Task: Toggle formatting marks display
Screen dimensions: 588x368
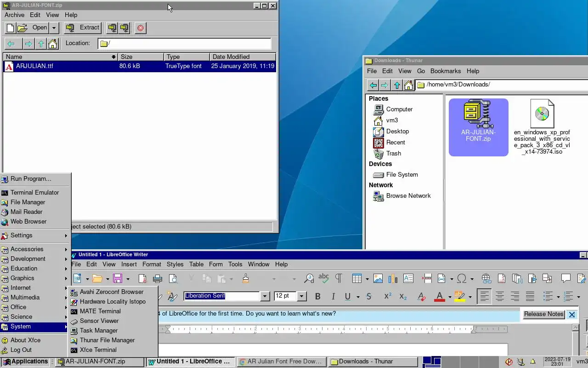Action: 339,278
